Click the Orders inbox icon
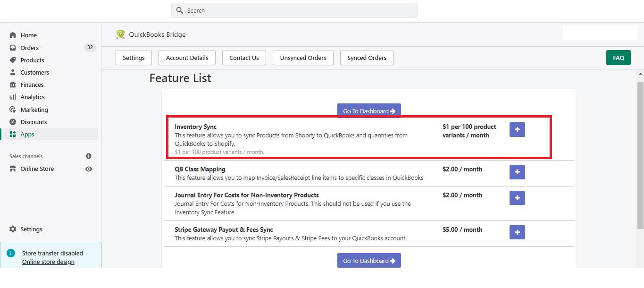Viewport: 644px width, 288px height. [x=13, y=48]
